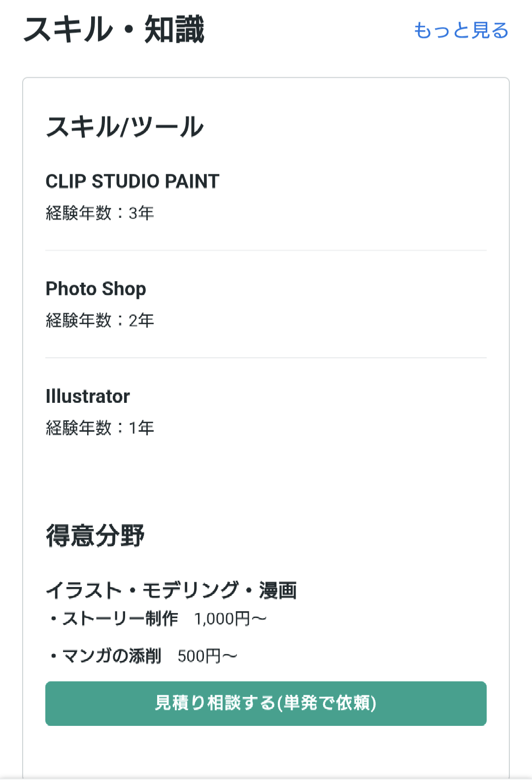This screenshot has width=532, height=783.
Task: Click the 1,000円〜 price
Action: tap(230, 619)
